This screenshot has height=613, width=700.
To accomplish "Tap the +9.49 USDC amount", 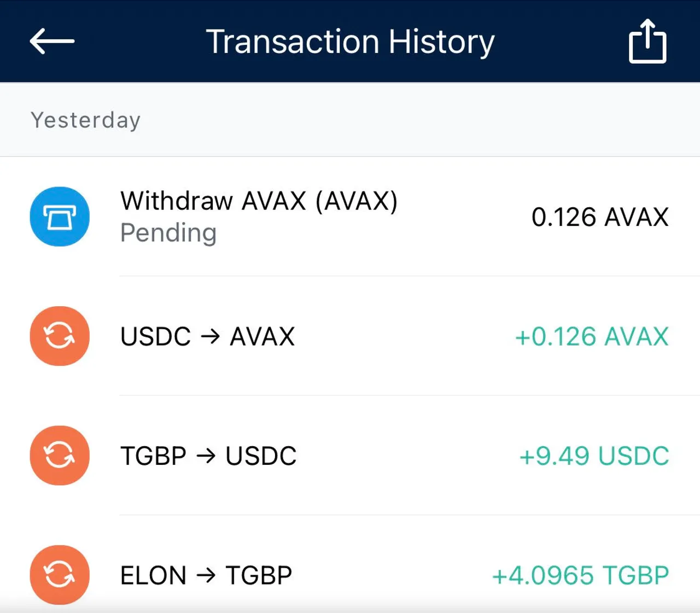I will click(594, 456).
